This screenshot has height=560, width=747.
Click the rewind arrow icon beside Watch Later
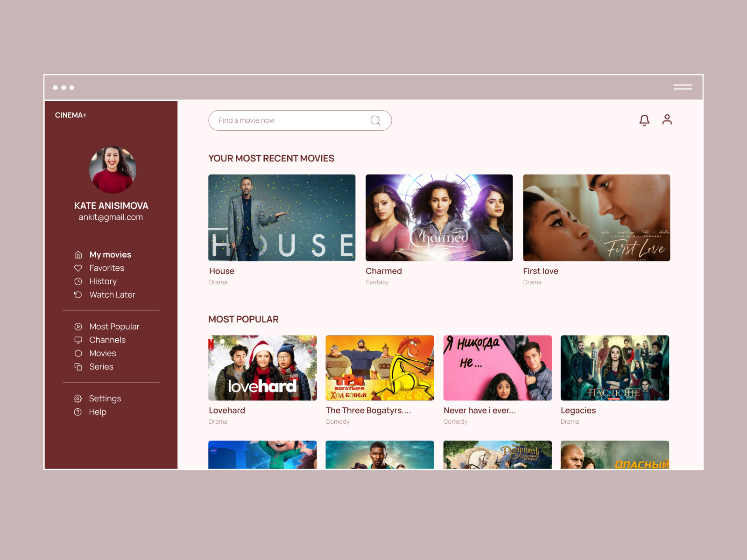point(78,294)
